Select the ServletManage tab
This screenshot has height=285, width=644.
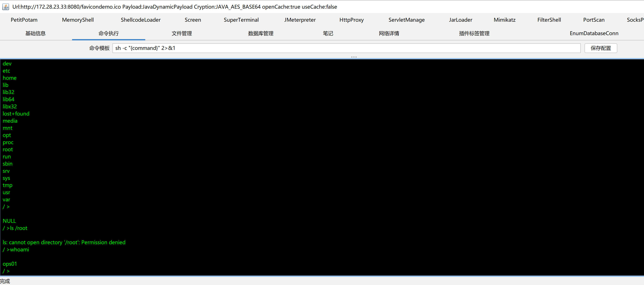coord(406,20)
